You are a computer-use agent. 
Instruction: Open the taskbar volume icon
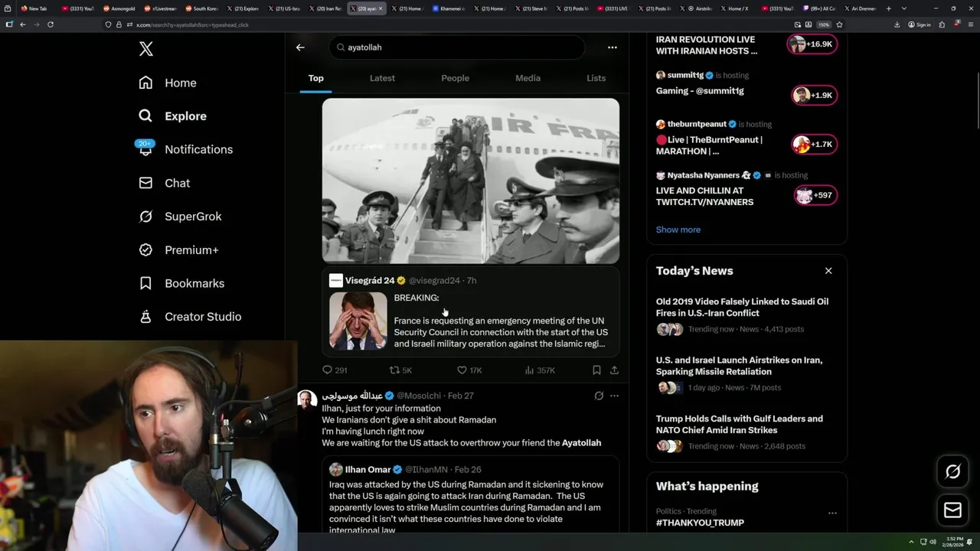coord(933,542)
